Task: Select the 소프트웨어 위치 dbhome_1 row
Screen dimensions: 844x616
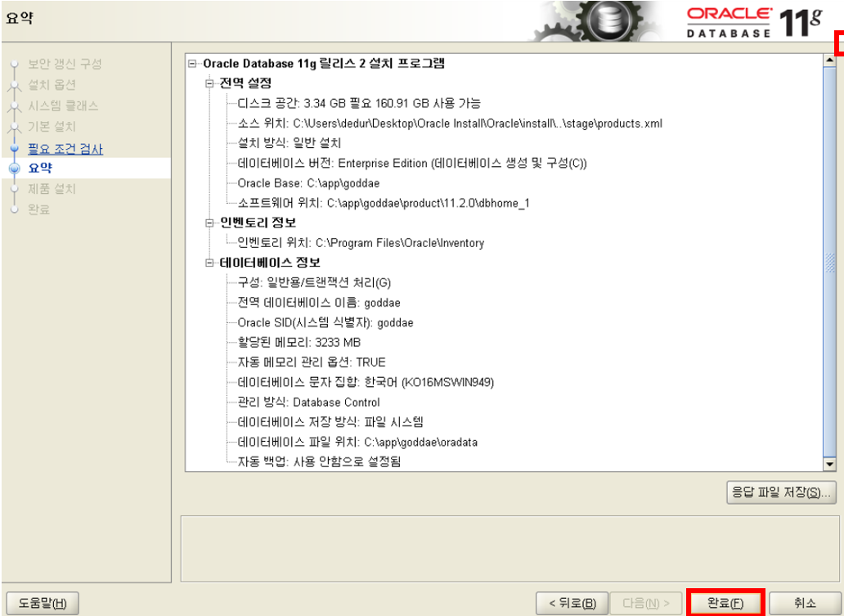Action: (x=384, y=203)
